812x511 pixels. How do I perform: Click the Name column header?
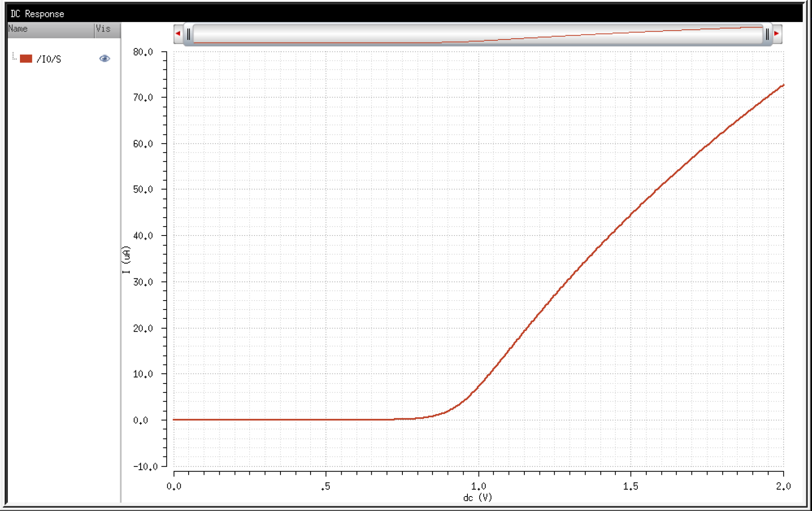51,30
